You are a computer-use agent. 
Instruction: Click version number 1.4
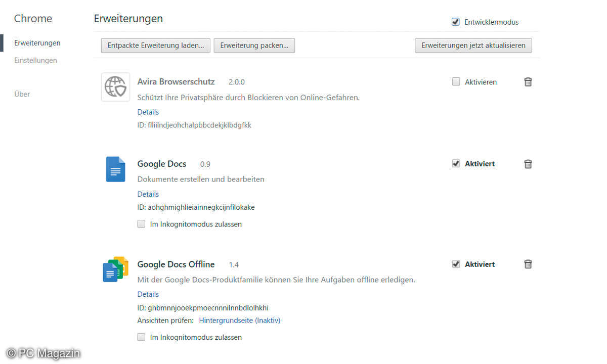(234, 264)
